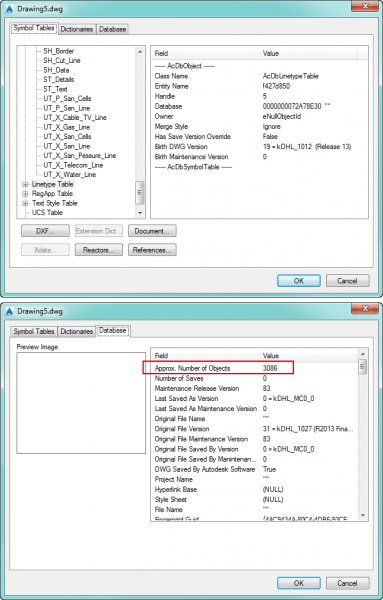Select ST_Text tree entry
Image resolution: width=383 pixels, height=600 pixels.
coord(55,89)
